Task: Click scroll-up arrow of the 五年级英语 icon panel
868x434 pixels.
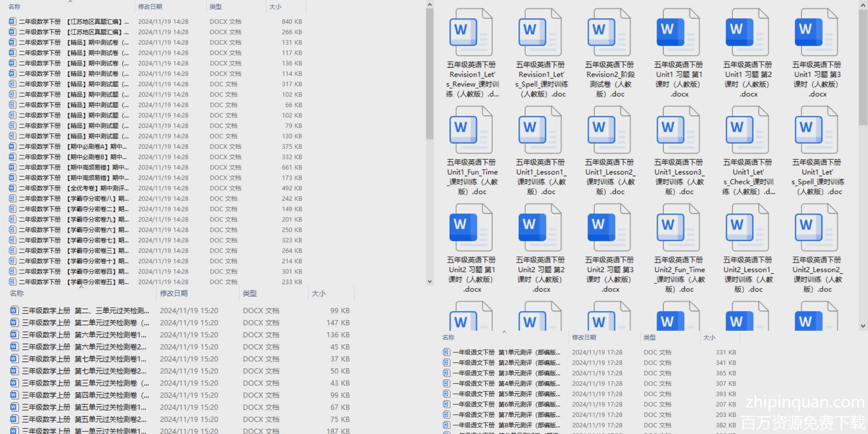Action: pos(863,5)
